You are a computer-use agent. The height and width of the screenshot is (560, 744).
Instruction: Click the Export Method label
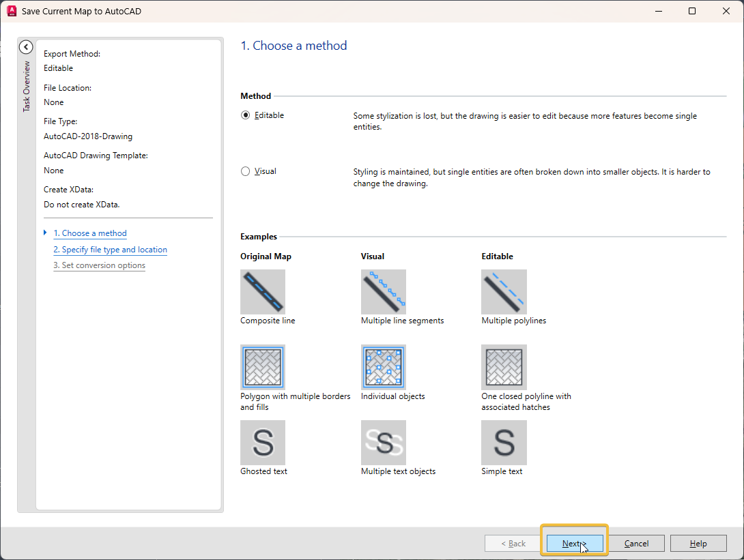click(x=72, y=54)
